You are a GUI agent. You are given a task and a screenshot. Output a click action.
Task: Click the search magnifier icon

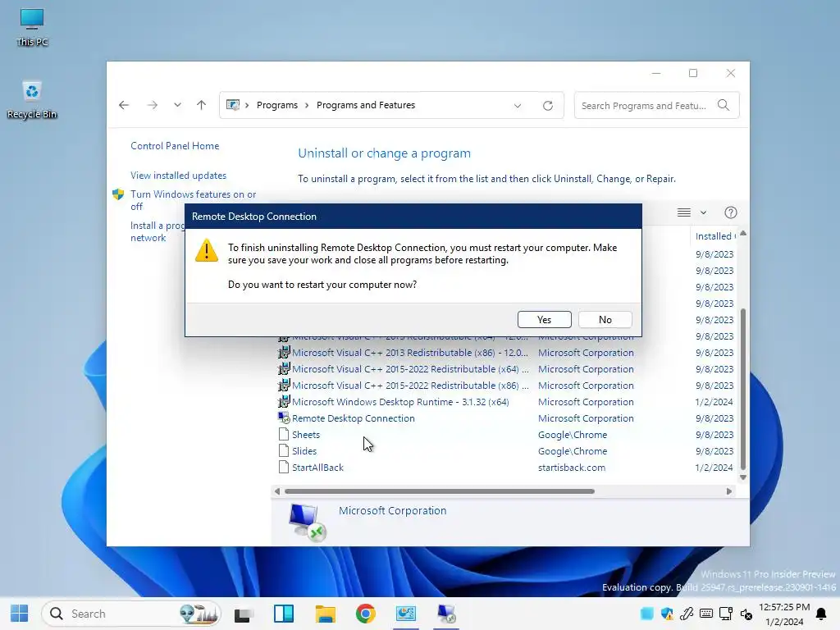coord(724,105)
